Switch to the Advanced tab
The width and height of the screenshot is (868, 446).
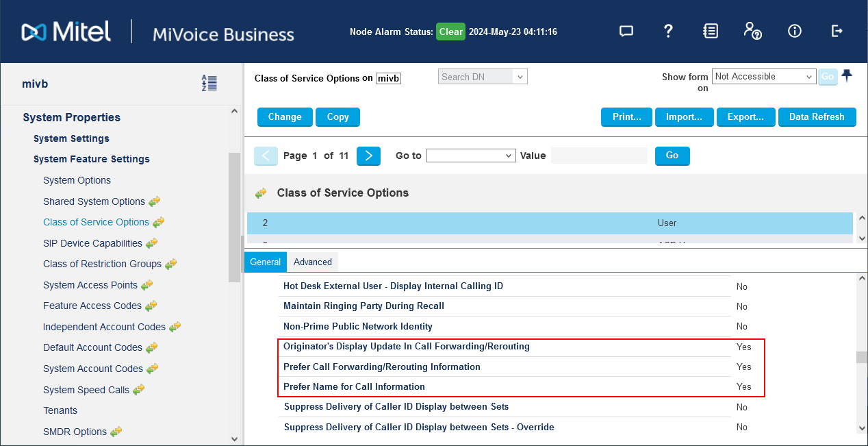click(312, 262)
